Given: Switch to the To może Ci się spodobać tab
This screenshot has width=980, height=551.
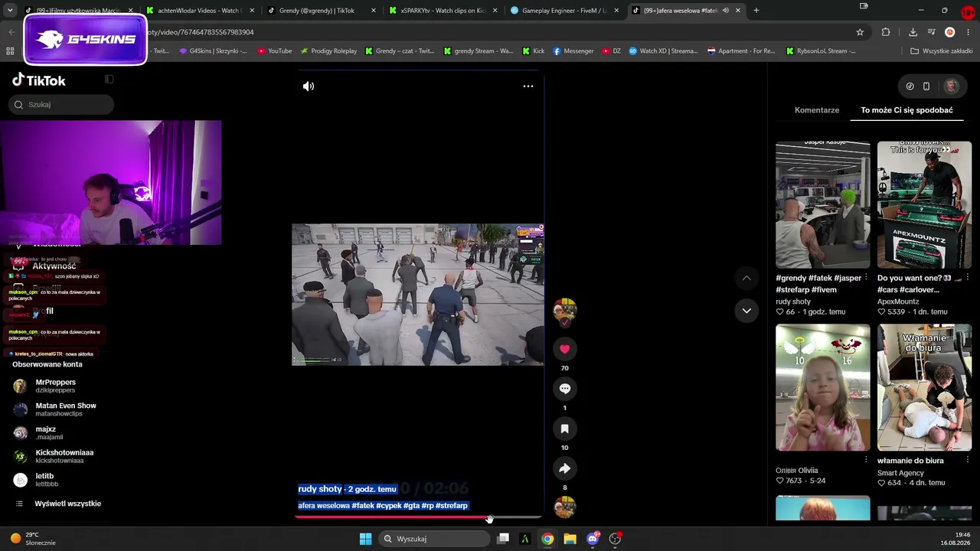Looking at the screenshot, I should click(906, 110).
